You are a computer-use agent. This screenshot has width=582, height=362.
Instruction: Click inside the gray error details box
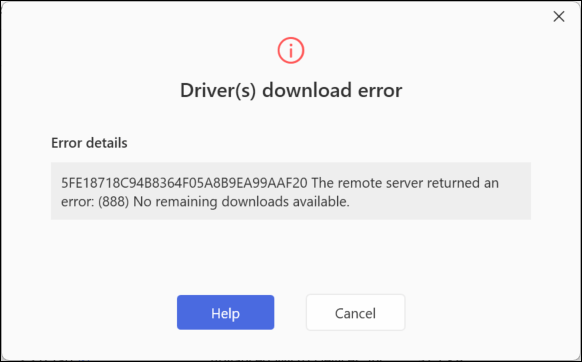pos(291,191)
